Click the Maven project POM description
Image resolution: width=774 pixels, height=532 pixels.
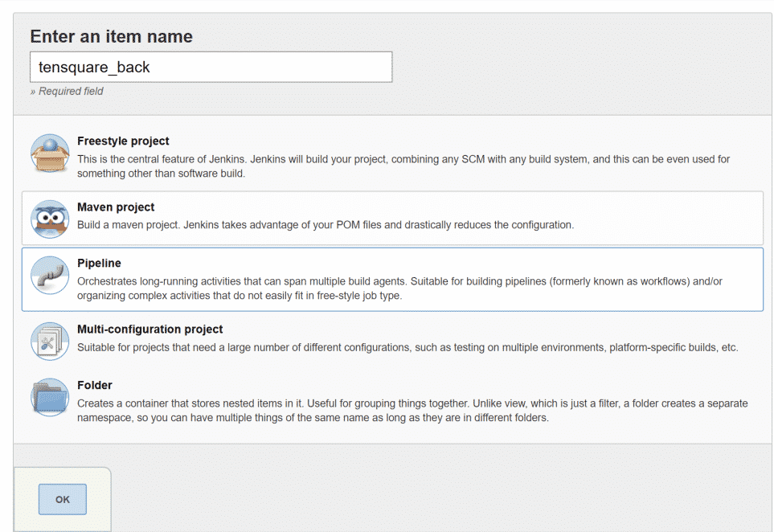[326, 225]
